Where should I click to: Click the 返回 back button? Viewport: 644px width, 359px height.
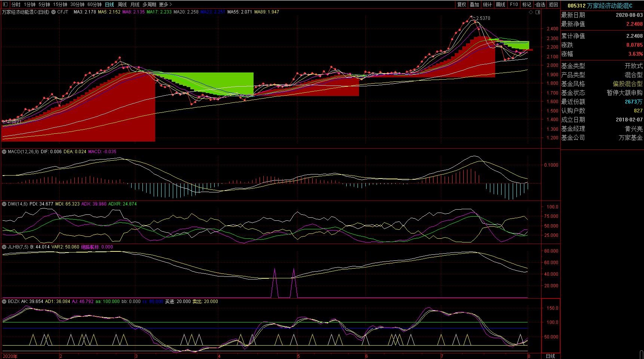pyautogui.click(x=553, y=4)
